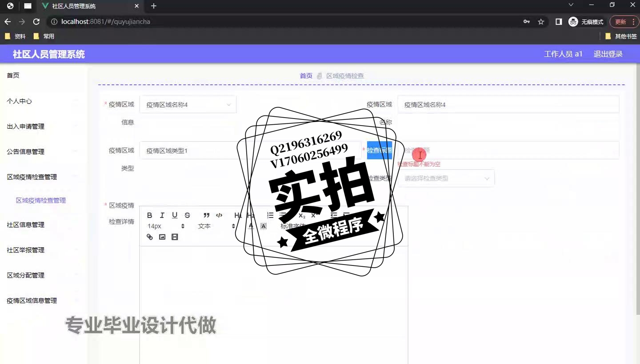Insert an ordered list in the editor
The width and height of the screenshot is (640, 364).
(270, 215)
